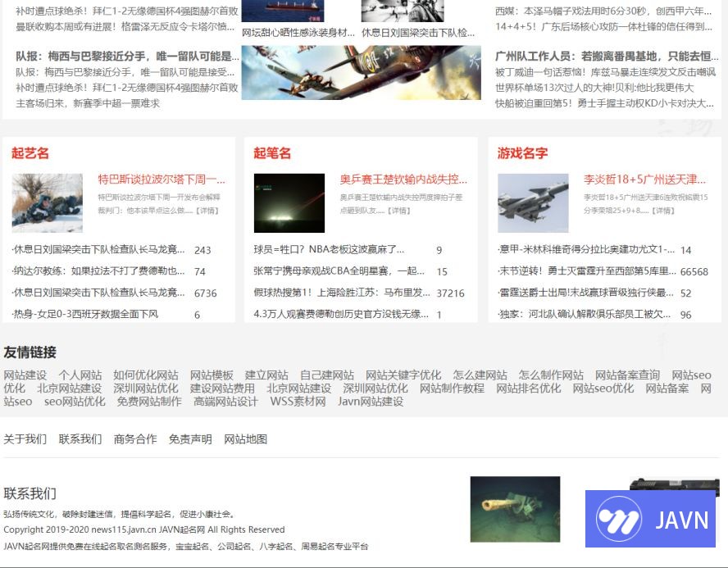Open the 起艺名 section heading
The width and height of the screenshot is (728, 568).
click(x=30, y=153)
